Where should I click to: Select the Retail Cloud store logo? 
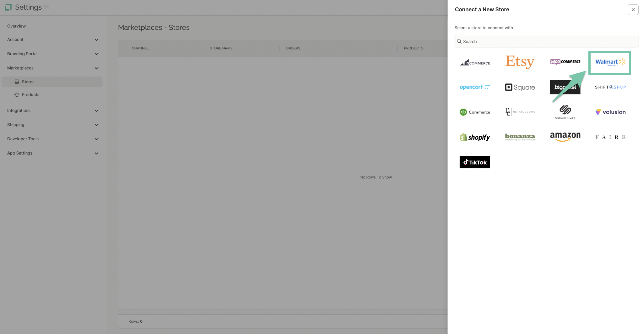click(x=520, y=112)
